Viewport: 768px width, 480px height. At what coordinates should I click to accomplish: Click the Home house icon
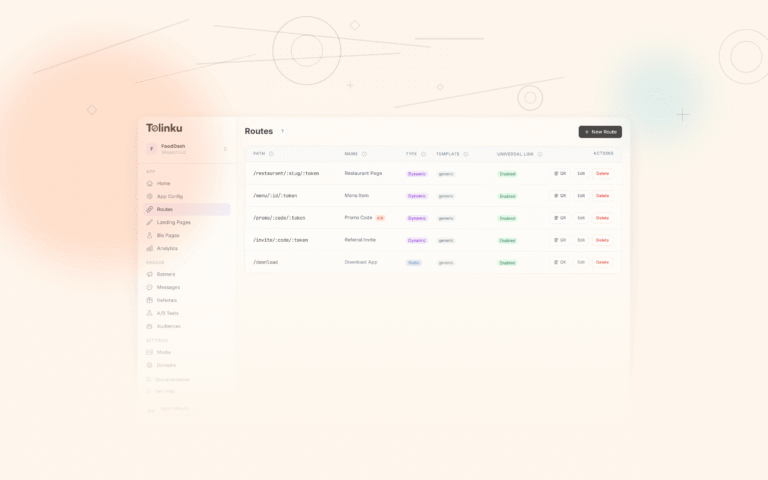tap(149, 183)
